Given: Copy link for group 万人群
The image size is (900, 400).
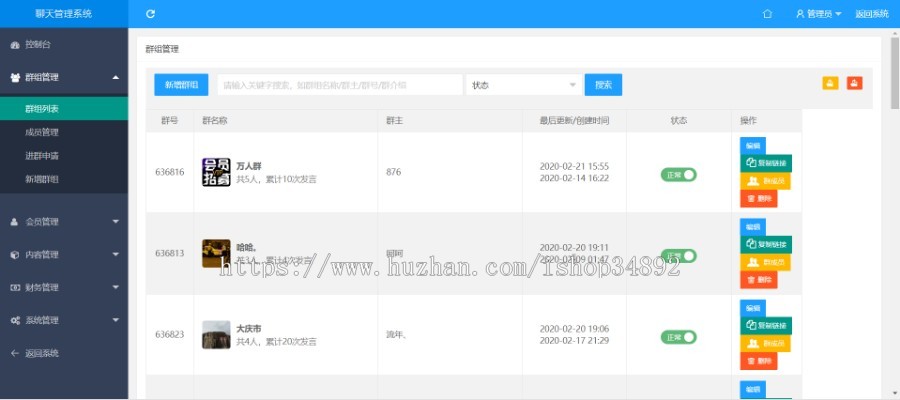Looking at the screenshot, I should coord(766,163).
